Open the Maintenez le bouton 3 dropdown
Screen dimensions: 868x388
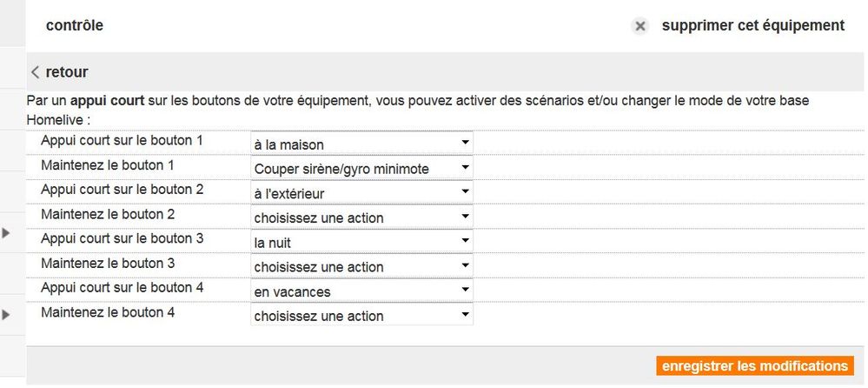(x=362, y=265)
